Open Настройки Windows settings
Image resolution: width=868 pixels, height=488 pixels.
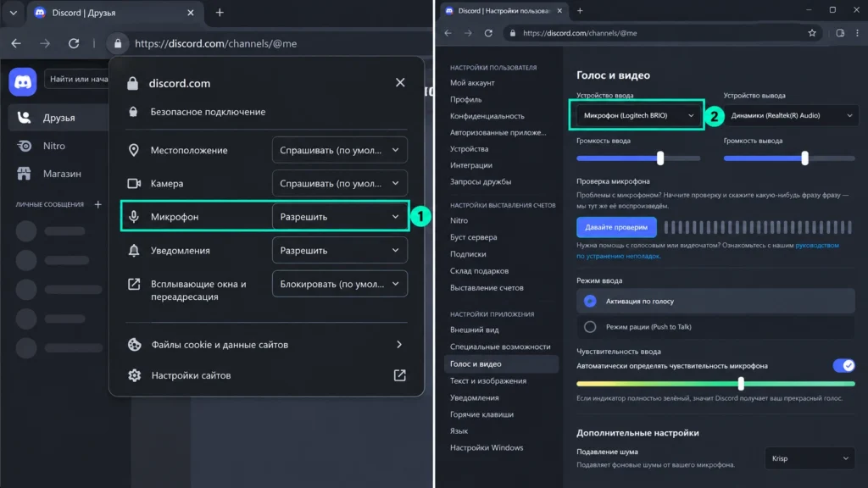(486, 447)
